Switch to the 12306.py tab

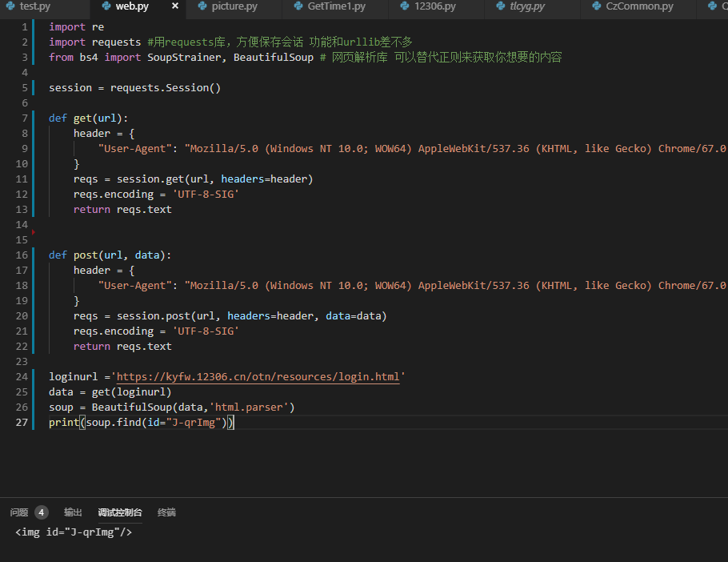click(435, 6)
